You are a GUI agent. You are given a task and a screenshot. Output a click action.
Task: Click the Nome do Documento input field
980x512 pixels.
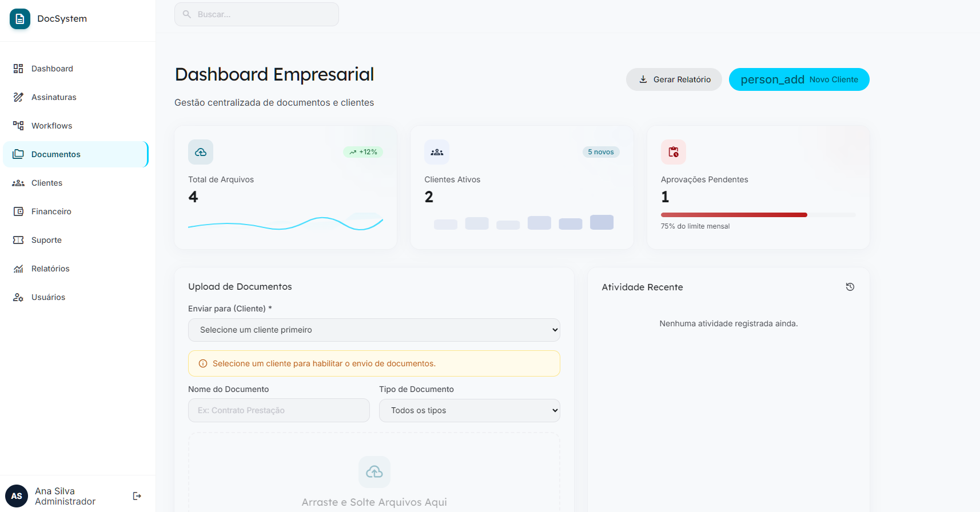[x=279, y=410]
